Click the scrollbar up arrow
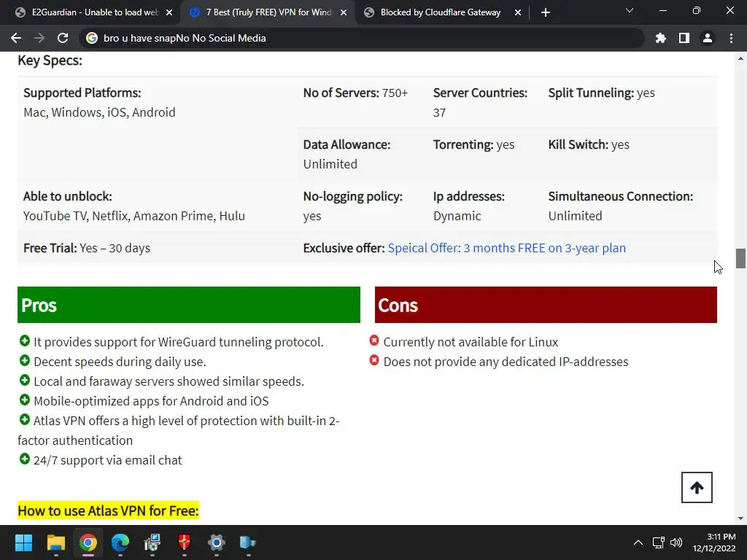Screen dimensions: 747x560 (740, 58)
